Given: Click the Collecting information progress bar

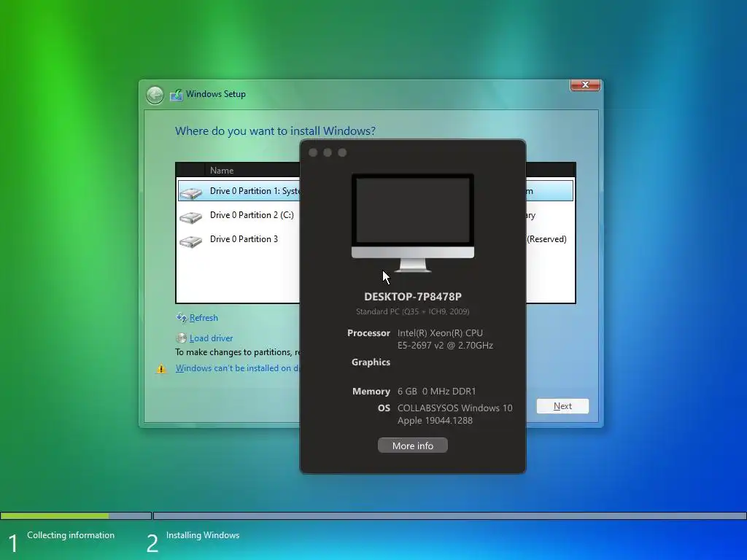Looking at the screenshot, I should (x=76, y=516).
